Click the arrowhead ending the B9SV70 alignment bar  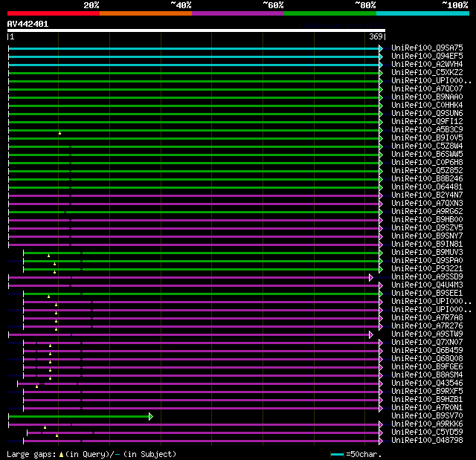click(151, 416)
